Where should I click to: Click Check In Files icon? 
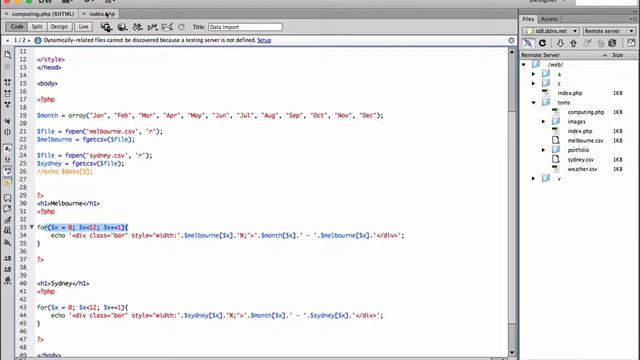601,43
